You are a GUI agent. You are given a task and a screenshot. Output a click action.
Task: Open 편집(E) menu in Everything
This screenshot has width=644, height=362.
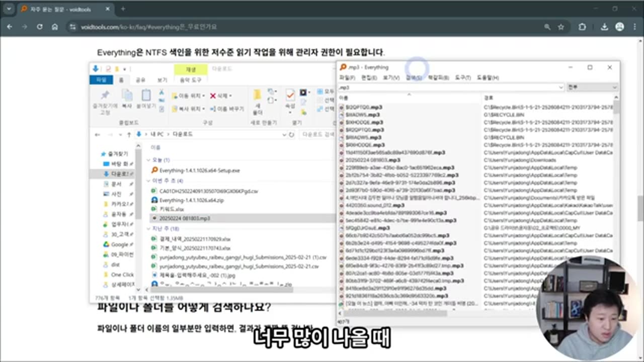pyautogui.click(x=369, y=78)
